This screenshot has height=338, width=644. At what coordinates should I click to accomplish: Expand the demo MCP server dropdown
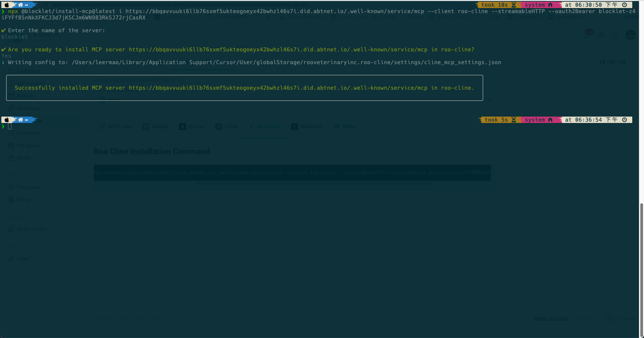pyautogui.click(x=490, y=100)
